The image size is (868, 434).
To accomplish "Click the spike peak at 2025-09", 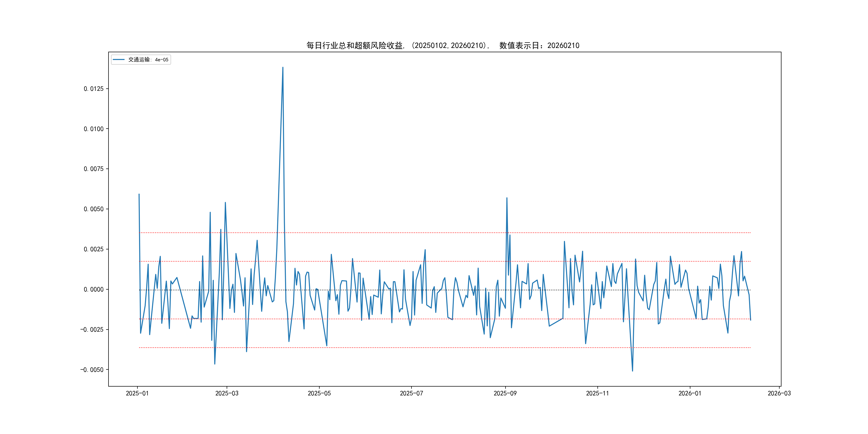I will point(507,198).
